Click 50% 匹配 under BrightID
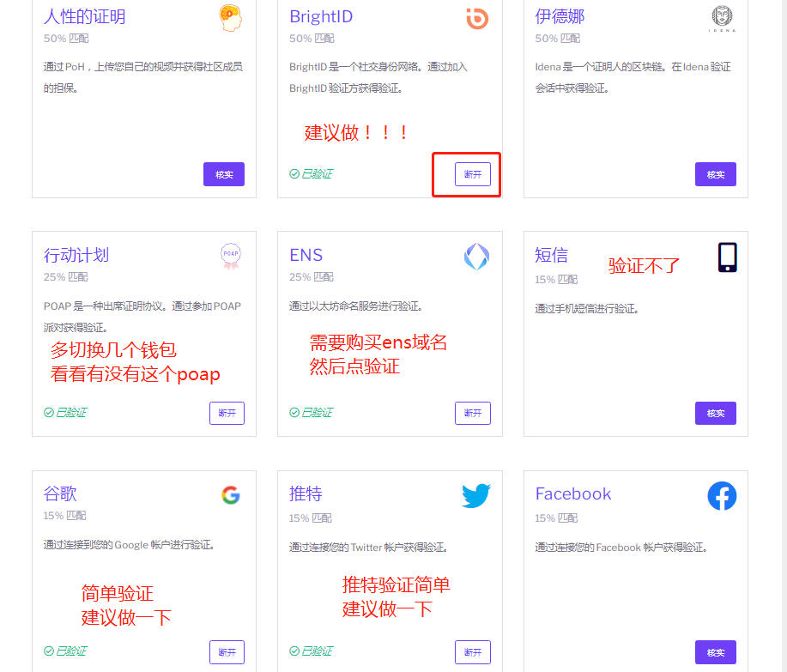This screenshot has height=672, width=787. click(312, 38)
